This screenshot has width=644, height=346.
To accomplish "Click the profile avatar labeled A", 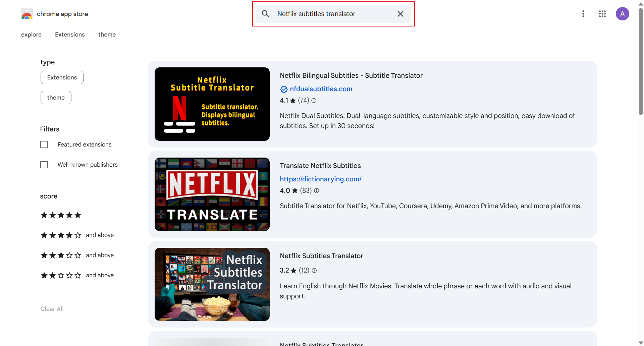I will [x=623, y=14].
